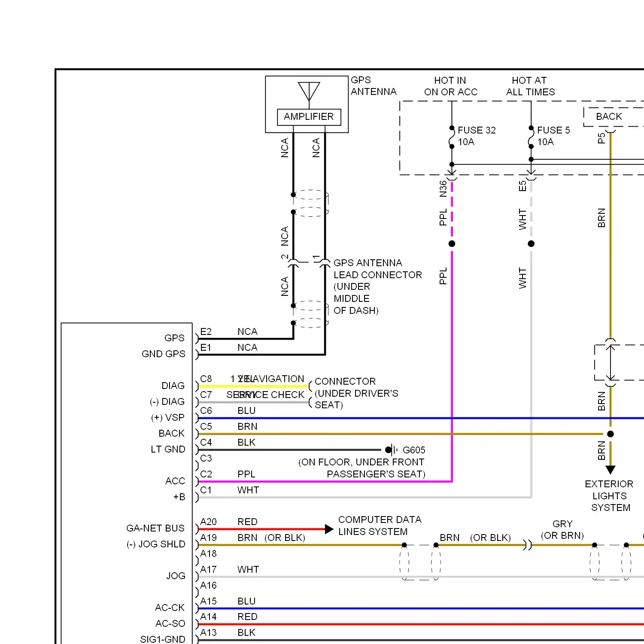This screenshot has width=644, height=644.
Task: Select terminal A17
Action: click(208, 569)
